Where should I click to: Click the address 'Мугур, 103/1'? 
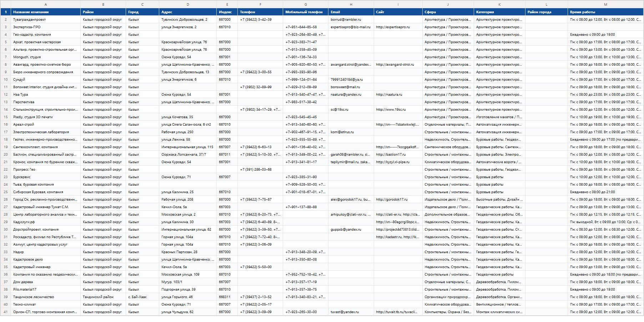point(188,282)
